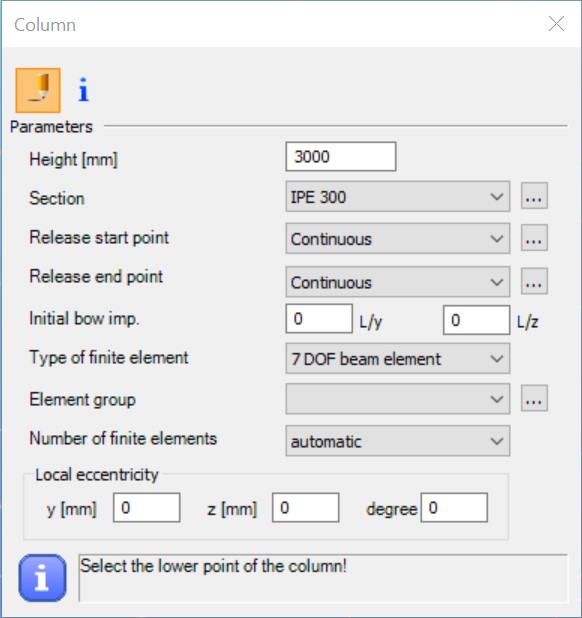
Task: Expand the IPE 300 section dropdown
Action: [398, 196]
